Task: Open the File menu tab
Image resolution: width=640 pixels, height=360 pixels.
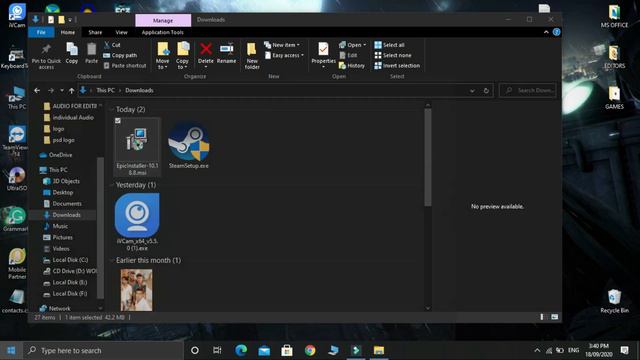Action: click(41, 32)
